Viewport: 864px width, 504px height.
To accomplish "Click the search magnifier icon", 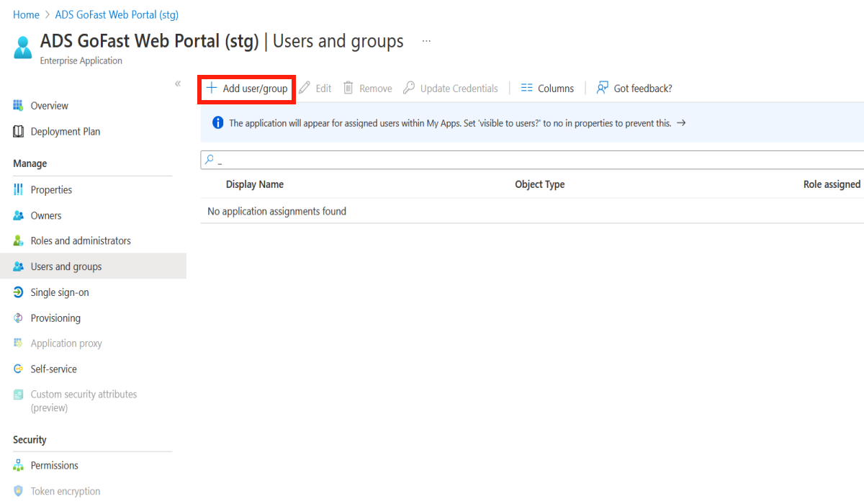I will click(210, 160).
